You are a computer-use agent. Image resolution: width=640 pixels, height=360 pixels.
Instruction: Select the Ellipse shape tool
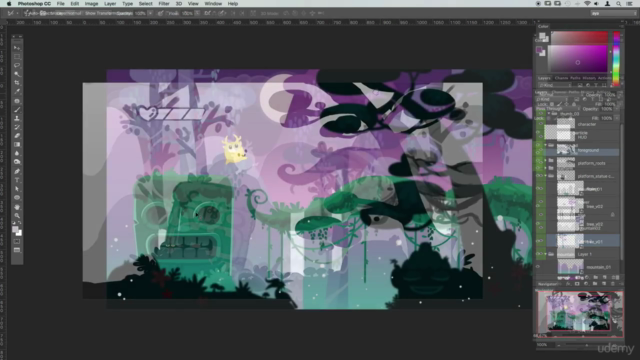(x=17, y=198)
